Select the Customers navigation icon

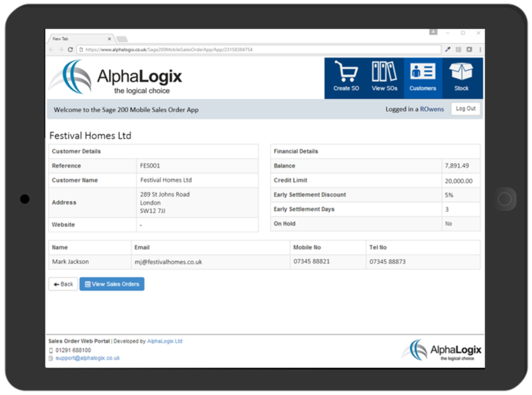point(423,78)
